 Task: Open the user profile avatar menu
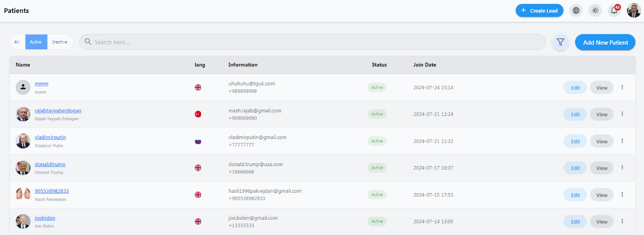634,10
